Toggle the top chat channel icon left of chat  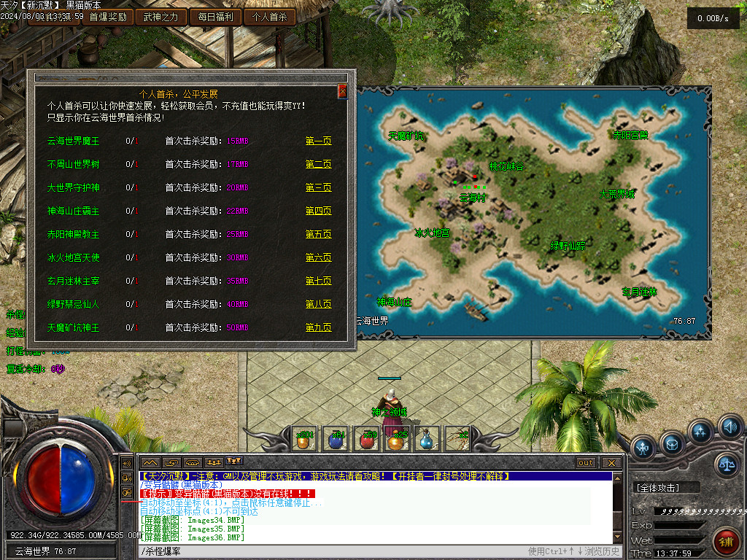tap(127, 463)
